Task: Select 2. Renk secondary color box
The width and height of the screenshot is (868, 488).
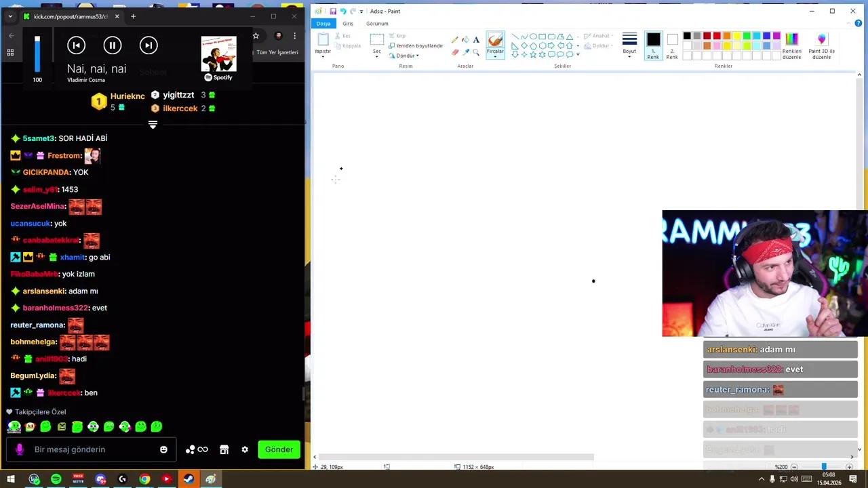Action: tap(672, 45)
